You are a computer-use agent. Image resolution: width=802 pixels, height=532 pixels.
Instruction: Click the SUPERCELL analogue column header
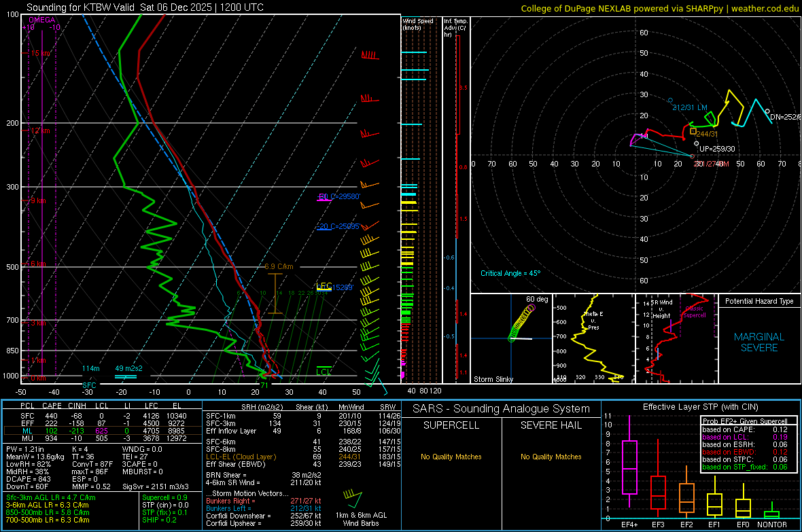[x=451, y=425]
